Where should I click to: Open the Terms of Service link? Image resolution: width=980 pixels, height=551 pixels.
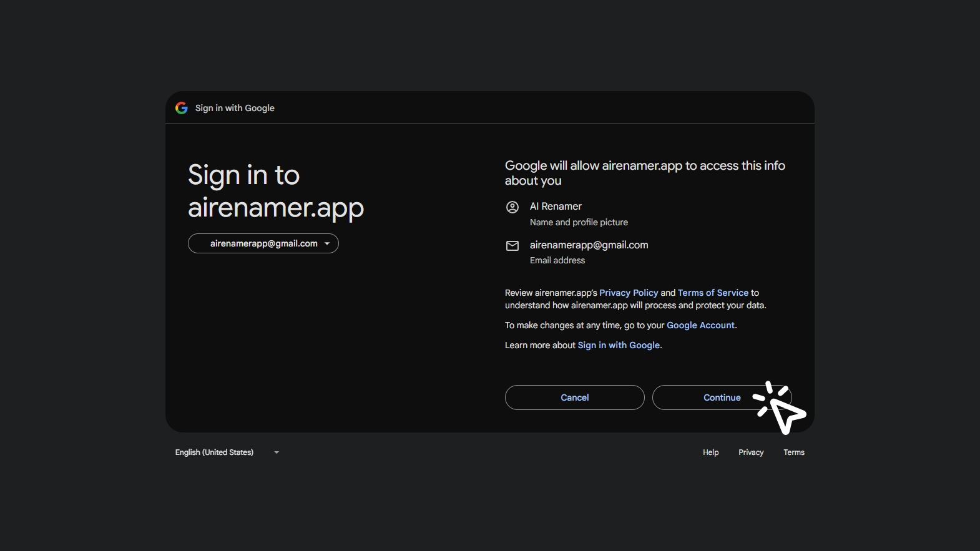(x=713, y=293)
